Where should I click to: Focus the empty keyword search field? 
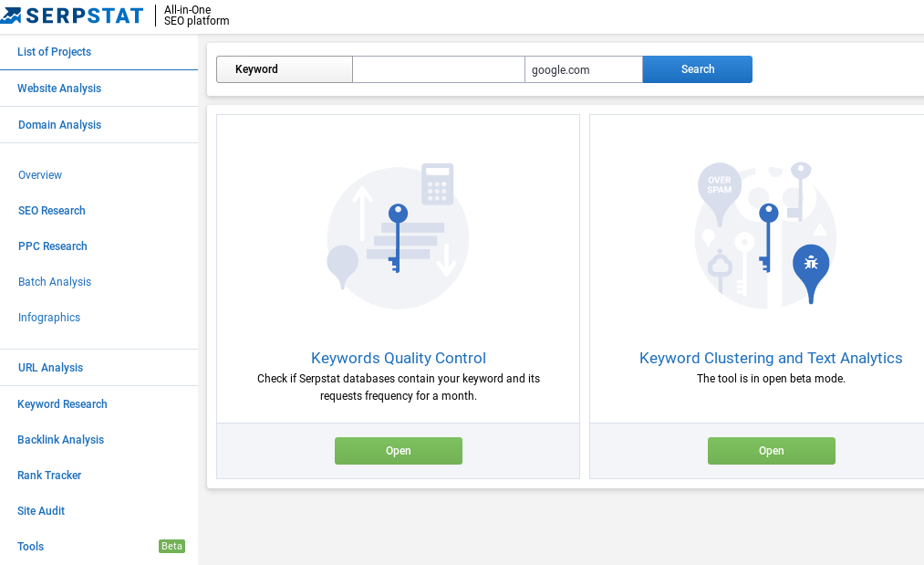(439, 69)
